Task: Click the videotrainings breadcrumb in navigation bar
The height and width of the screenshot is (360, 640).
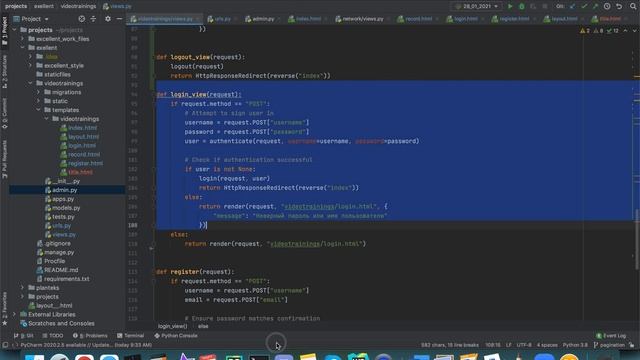Action: pos(78,6)
